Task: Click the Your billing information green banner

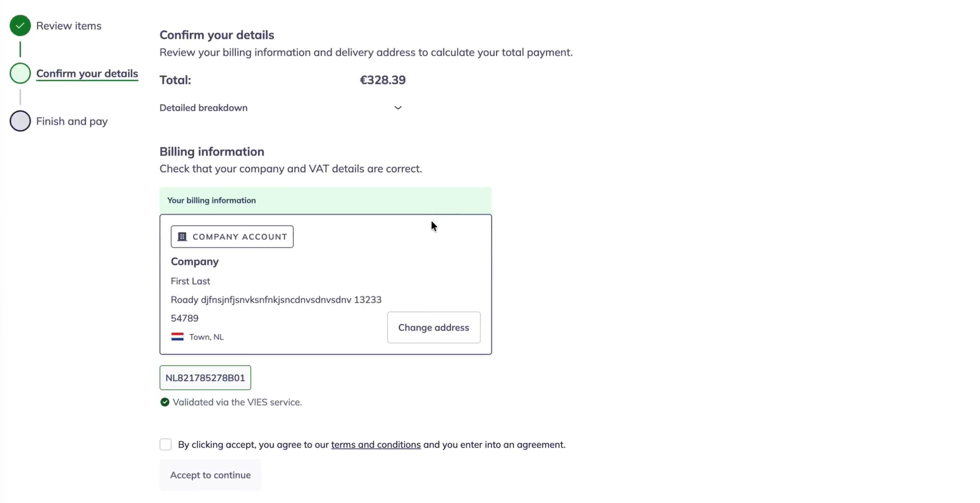Action: click(325, 201)
